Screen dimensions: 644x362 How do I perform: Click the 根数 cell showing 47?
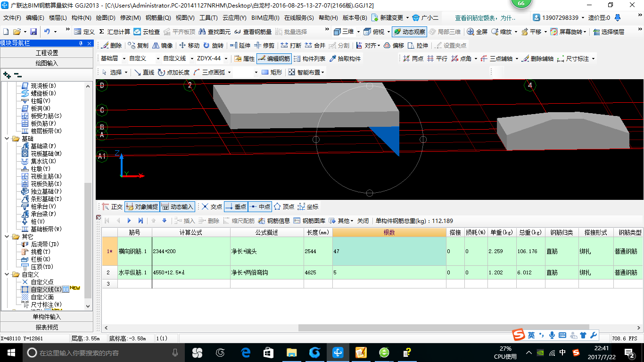[389, 251]
